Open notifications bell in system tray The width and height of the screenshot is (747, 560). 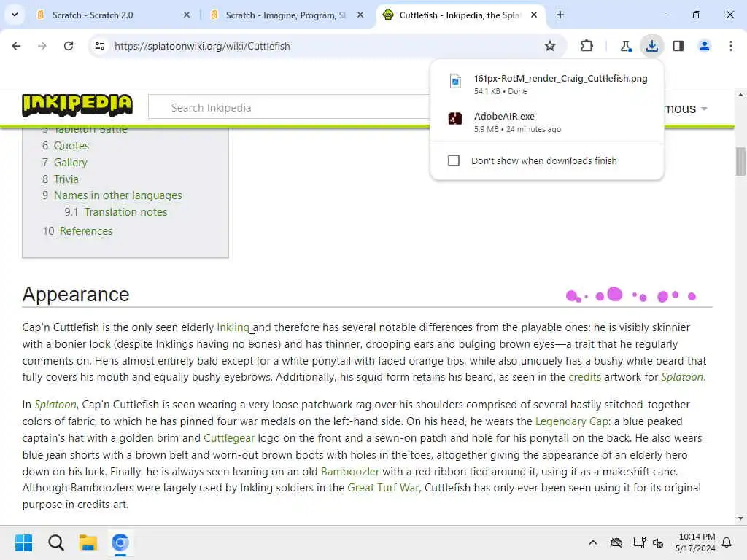[727, 542]
